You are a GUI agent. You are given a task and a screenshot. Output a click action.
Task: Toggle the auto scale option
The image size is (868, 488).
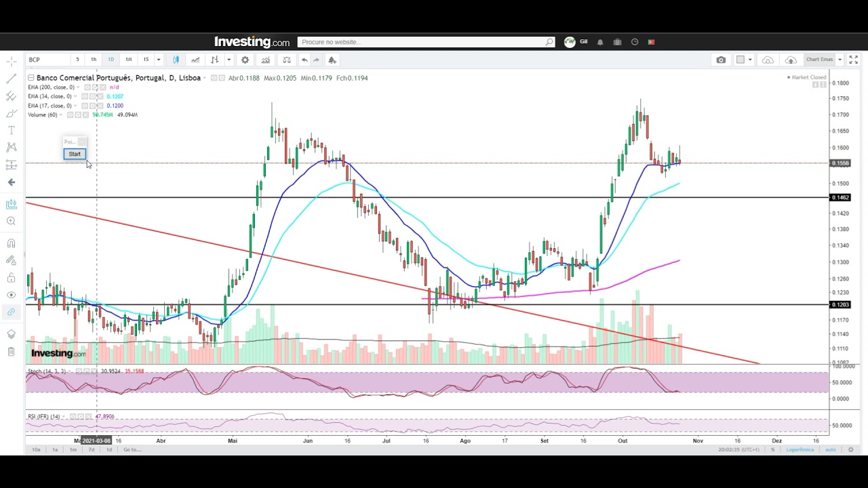point(830,450)
